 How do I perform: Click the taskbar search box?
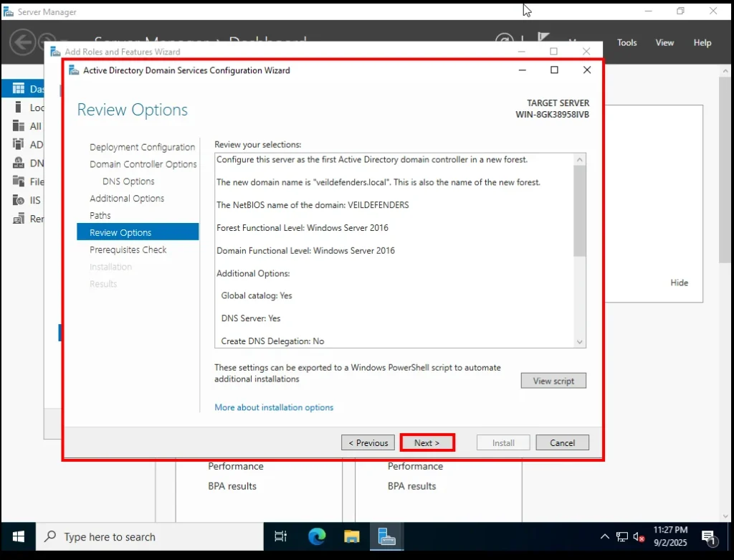[150, 536]
